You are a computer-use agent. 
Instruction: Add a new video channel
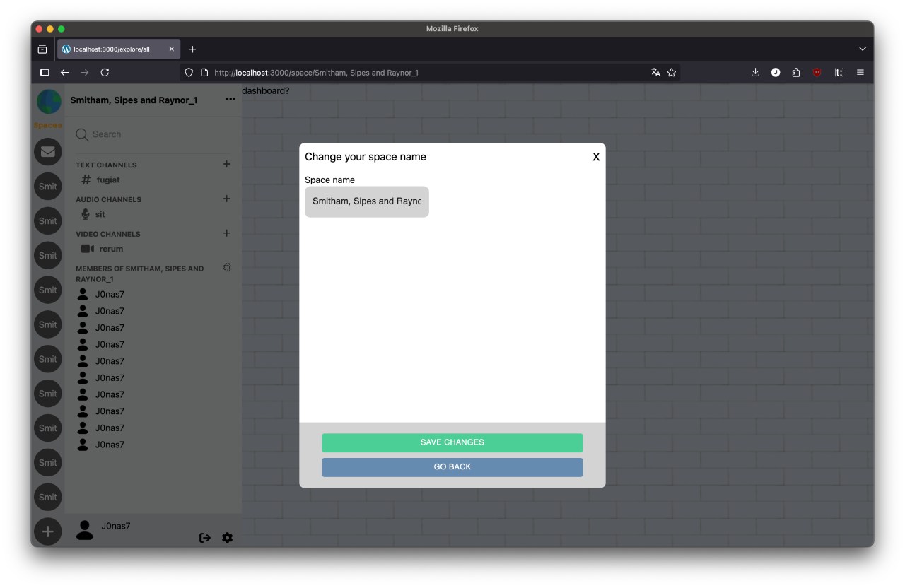[227, 233]
